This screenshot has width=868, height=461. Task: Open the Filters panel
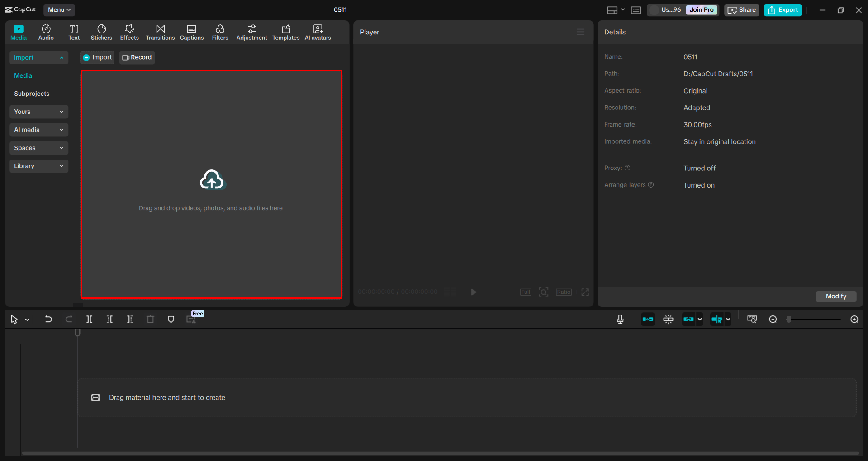coord(220,32)
